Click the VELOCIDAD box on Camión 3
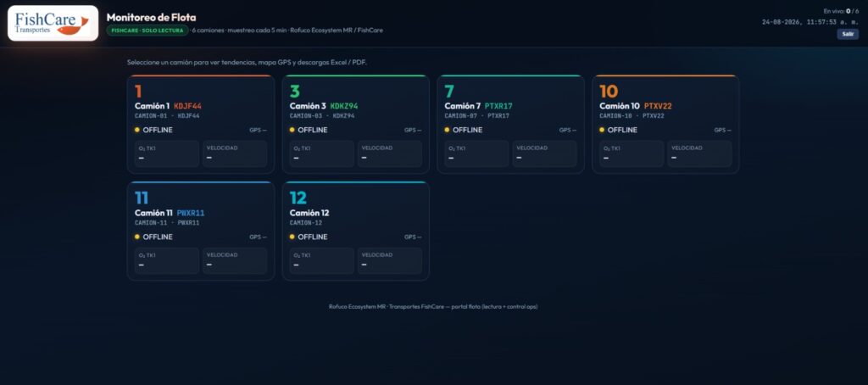The width and height of the screenshot is (868, 385). click(390, 153)
